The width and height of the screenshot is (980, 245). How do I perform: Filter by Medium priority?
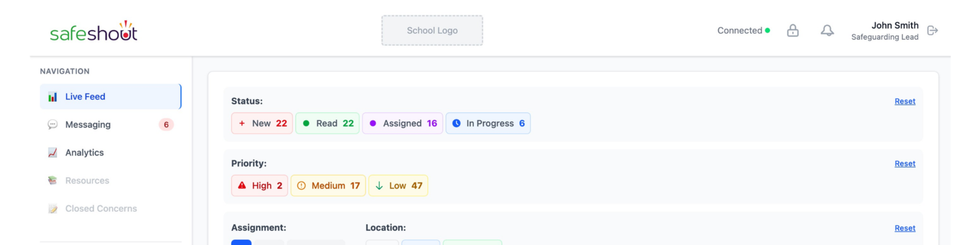328,185
